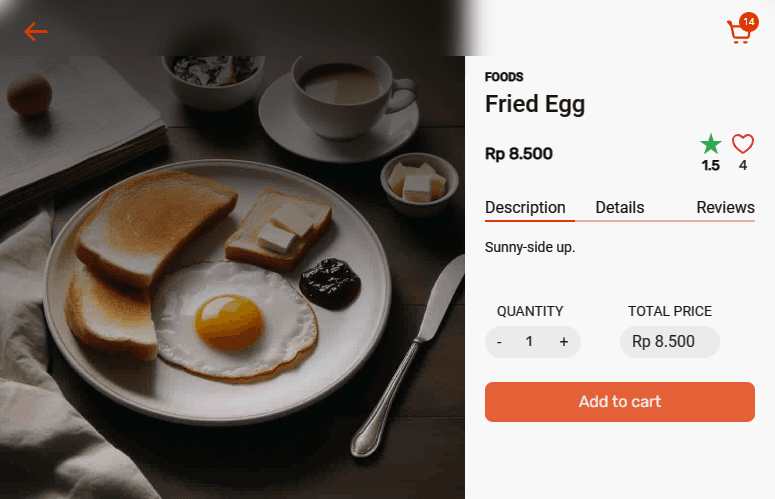
Task: Tap the green star rating icon
Action: point(711,144)
